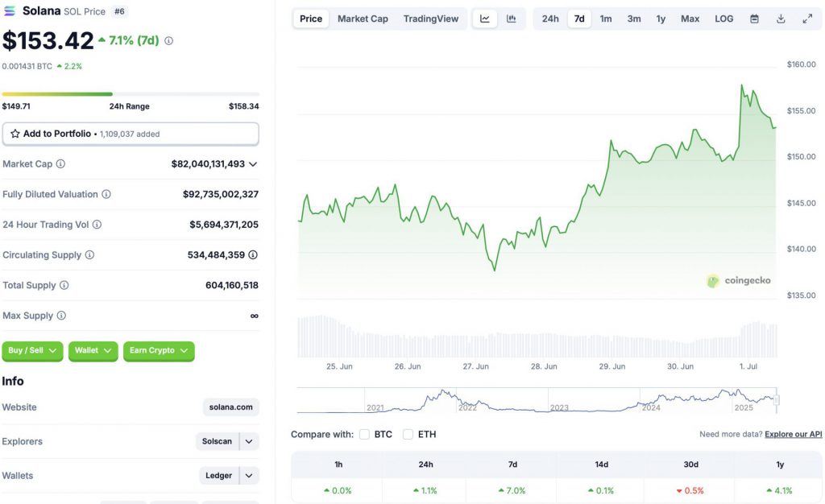
Task: Select the Max time range
Action: 690,19
